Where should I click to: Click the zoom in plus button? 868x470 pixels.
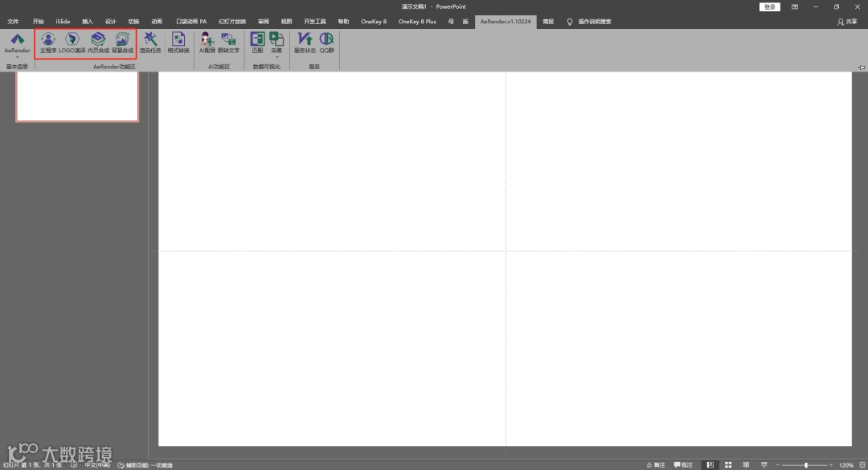[831, 465]
